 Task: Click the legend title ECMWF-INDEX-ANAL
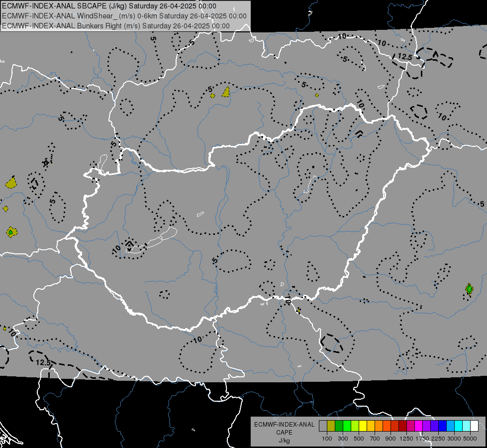[x=284, y=425]
